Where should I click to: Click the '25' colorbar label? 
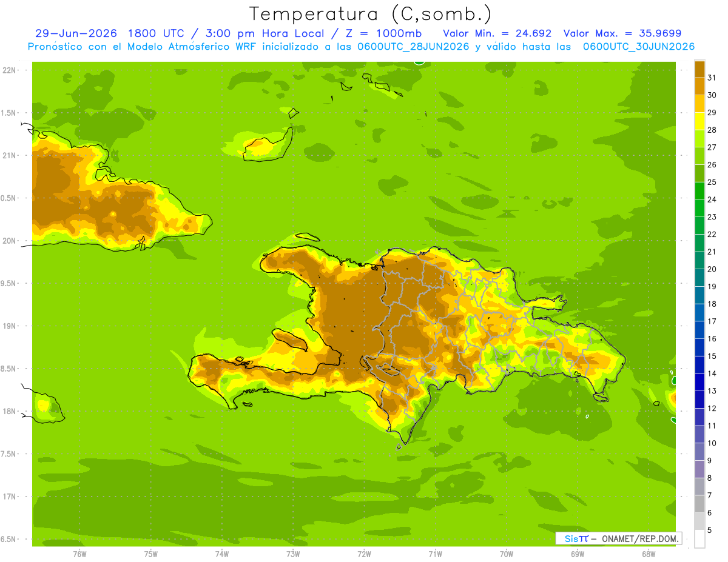pos(712,182)
